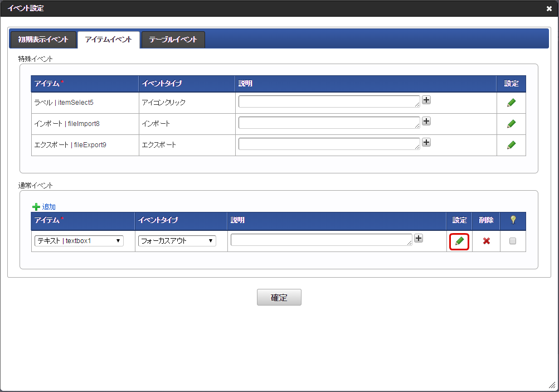Click the 追加 link to add event
Image resolution: width=559 pixels, height=392 pixels.
click(x=48, y=206)
